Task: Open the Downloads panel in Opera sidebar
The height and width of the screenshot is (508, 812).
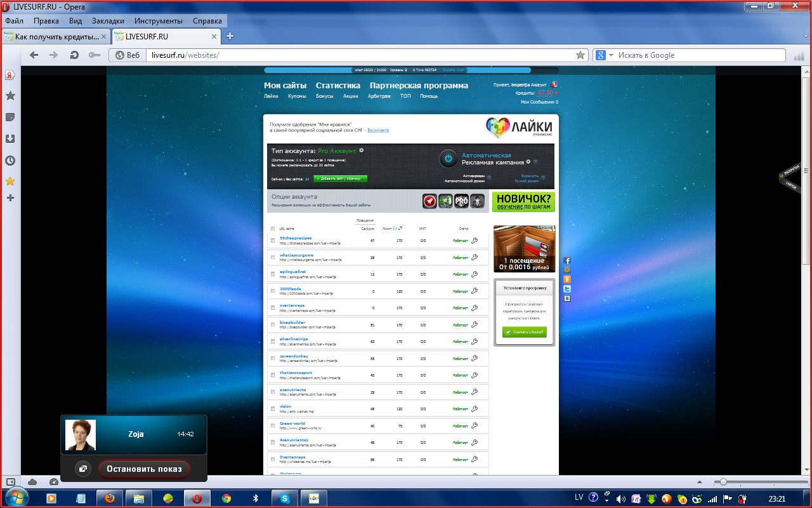Action: tap(10, 139)
